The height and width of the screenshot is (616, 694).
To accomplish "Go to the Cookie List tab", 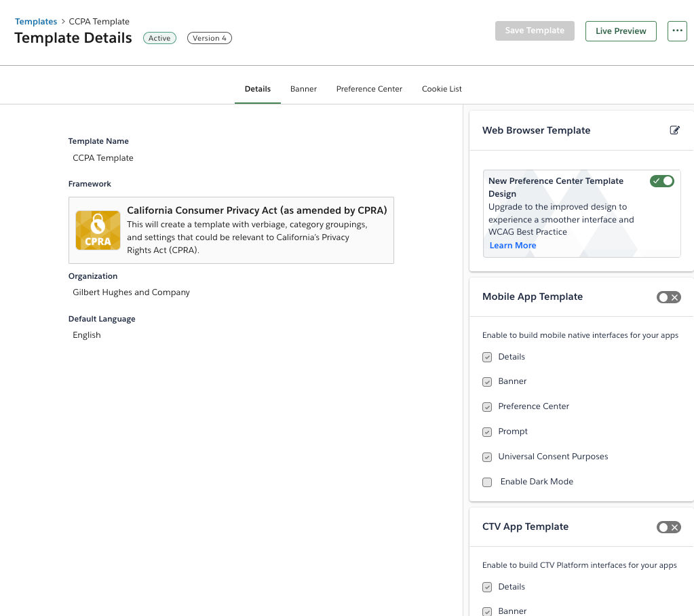I will click(442, 89).
